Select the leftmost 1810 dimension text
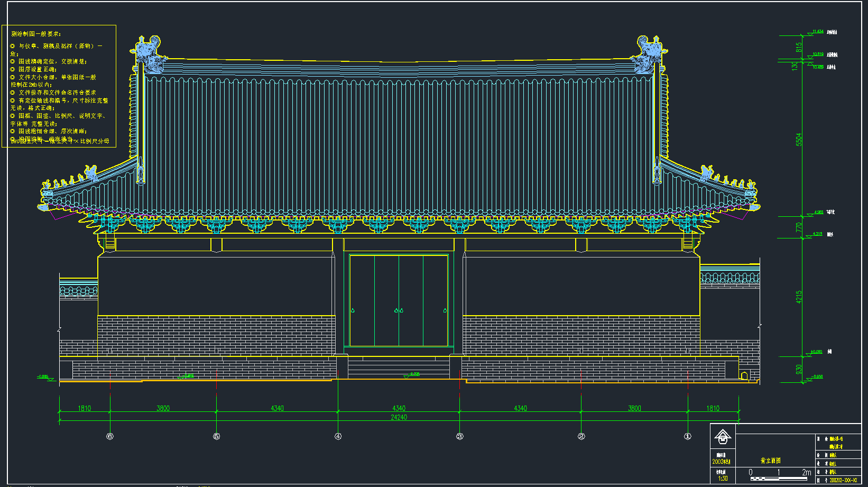The image size is (868, 487). click(x=85, y=408)
